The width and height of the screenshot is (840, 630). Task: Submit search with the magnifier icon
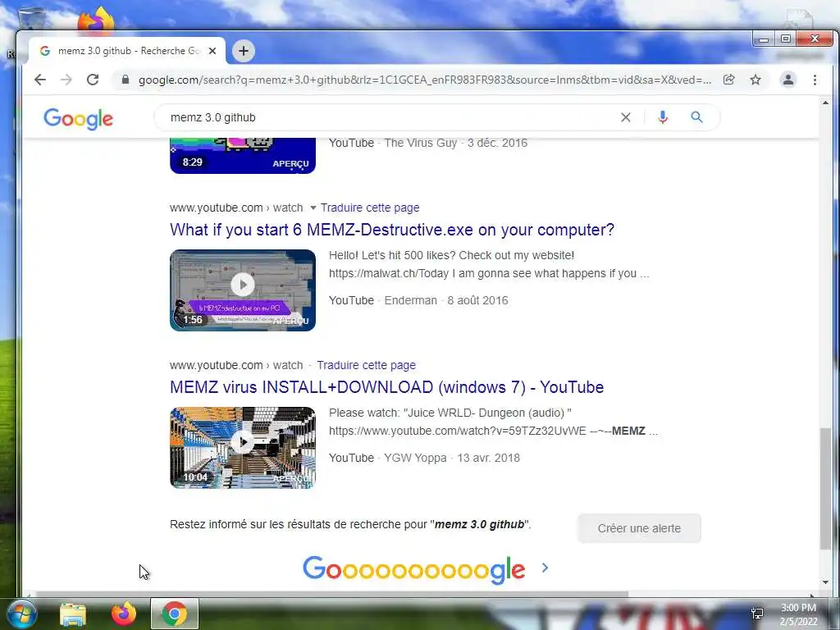click(696, 117)
